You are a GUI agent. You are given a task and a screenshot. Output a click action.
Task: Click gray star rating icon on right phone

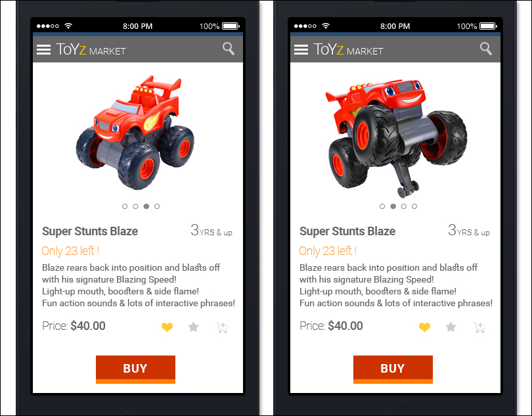(x=451, y=327)
